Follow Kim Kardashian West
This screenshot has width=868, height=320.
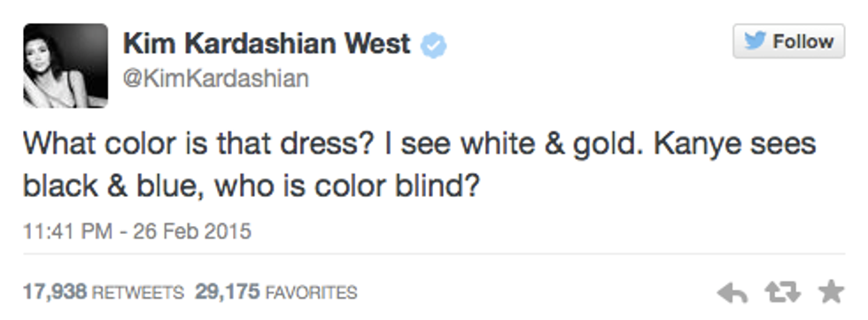[x=789, y=41]
